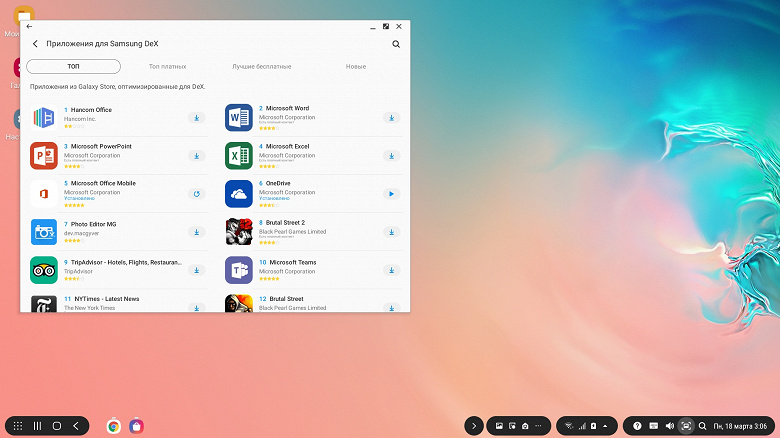The height and width of the screenshot is (438, 780).
Task: Download the TripAdvisor app
Action: [196, 270]
